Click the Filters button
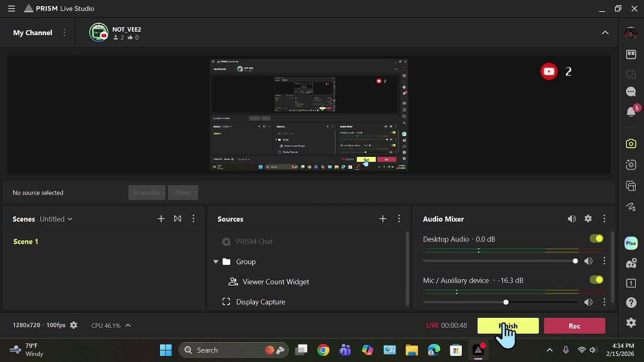Viewport: 644px width, 362px height. click(183, 193)
